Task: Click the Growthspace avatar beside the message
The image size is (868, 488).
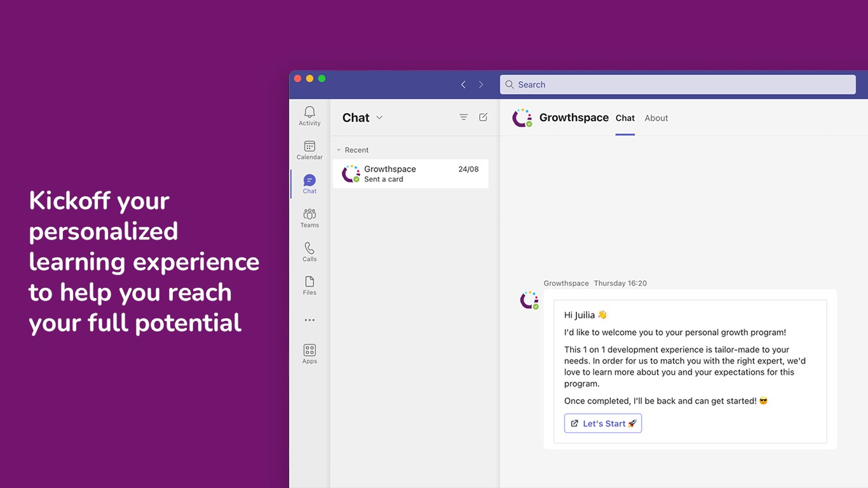Action: tap(529, 300)
